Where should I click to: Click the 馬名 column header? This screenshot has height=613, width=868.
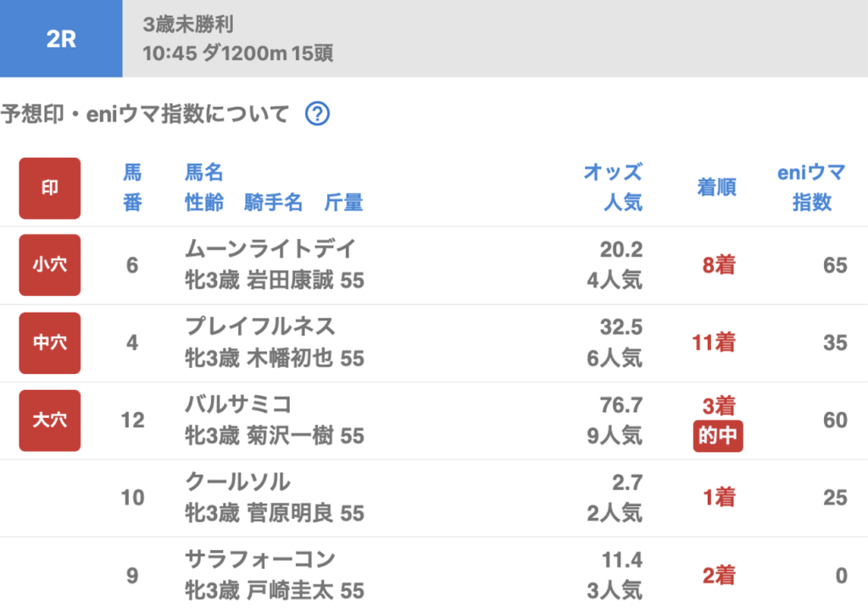pos(204,173)
